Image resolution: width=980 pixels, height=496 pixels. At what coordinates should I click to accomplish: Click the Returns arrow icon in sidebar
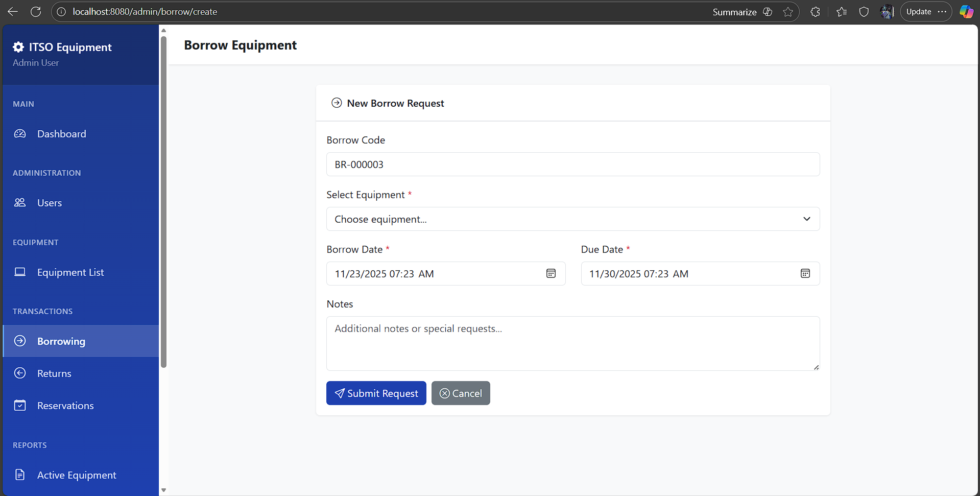20,373
